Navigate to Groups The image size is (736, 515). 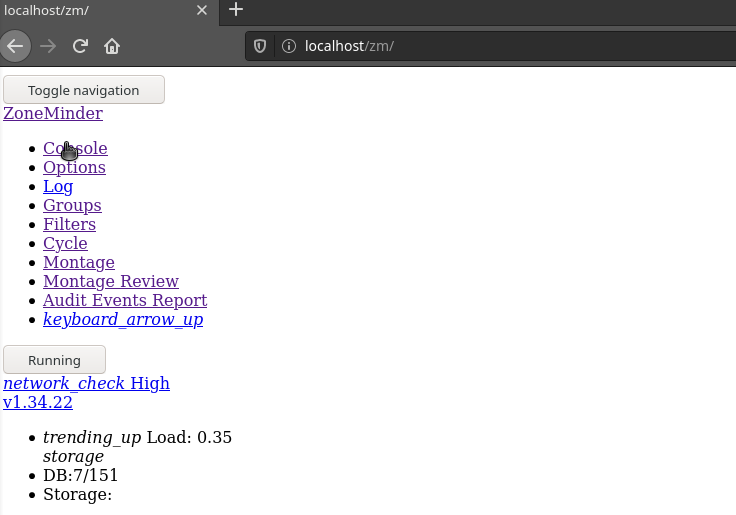click(x=72, y=206)
